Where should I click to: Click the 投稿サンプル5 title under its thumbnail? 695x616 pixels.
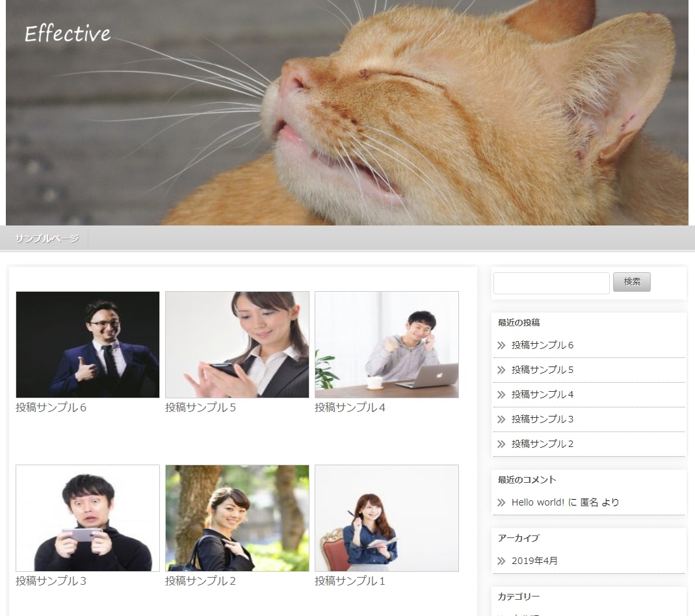(x=200, y=407)
